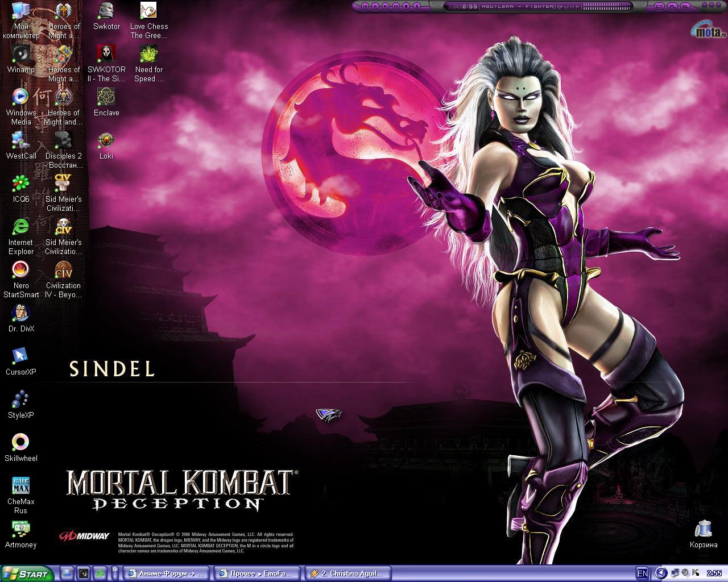
Task: Click the green quick launch icon
Action: pos(100,573)
